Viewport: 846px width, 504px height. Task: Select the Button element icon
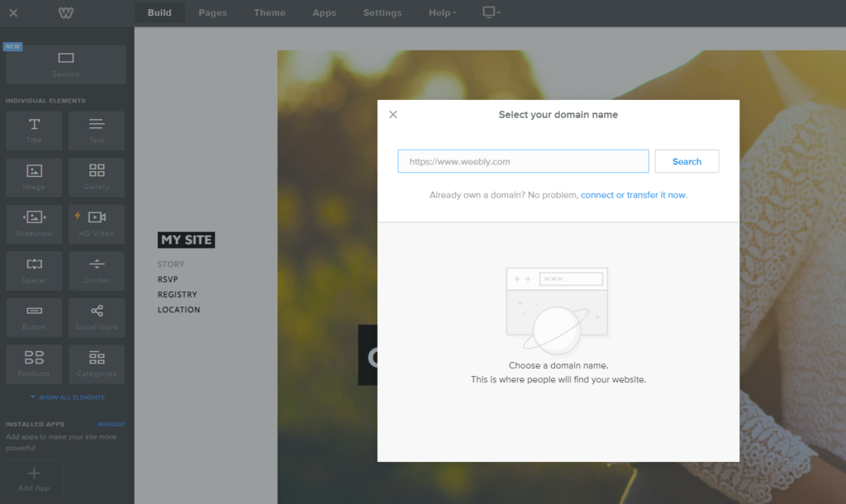pos(33,317)
